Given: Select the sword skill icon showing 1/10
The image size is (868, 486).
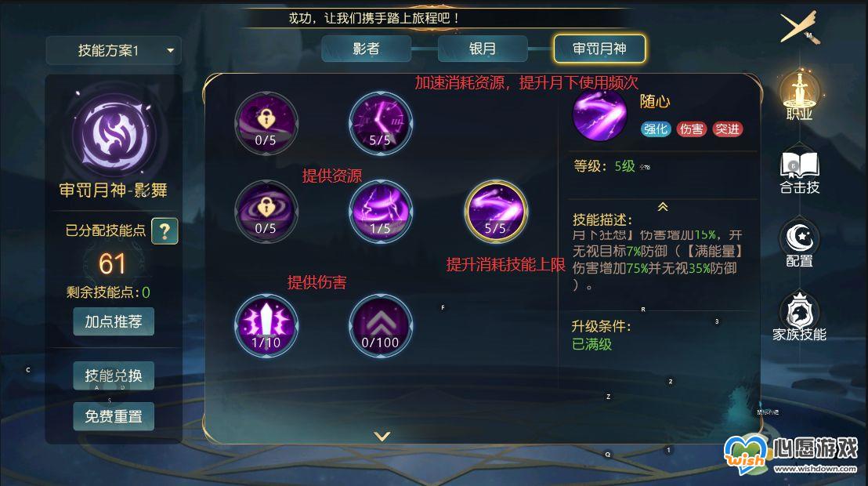Looking at the screenshot, I should click(x=266, y=325).
